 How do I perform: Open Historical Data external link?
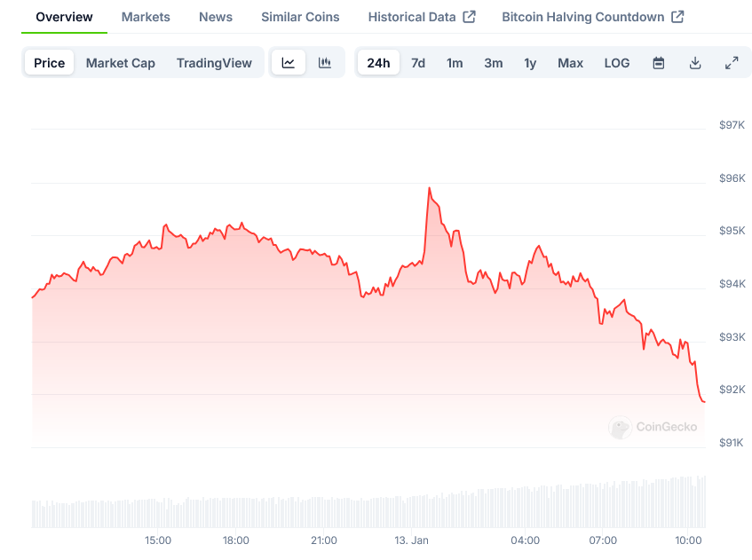click(422, 17)
